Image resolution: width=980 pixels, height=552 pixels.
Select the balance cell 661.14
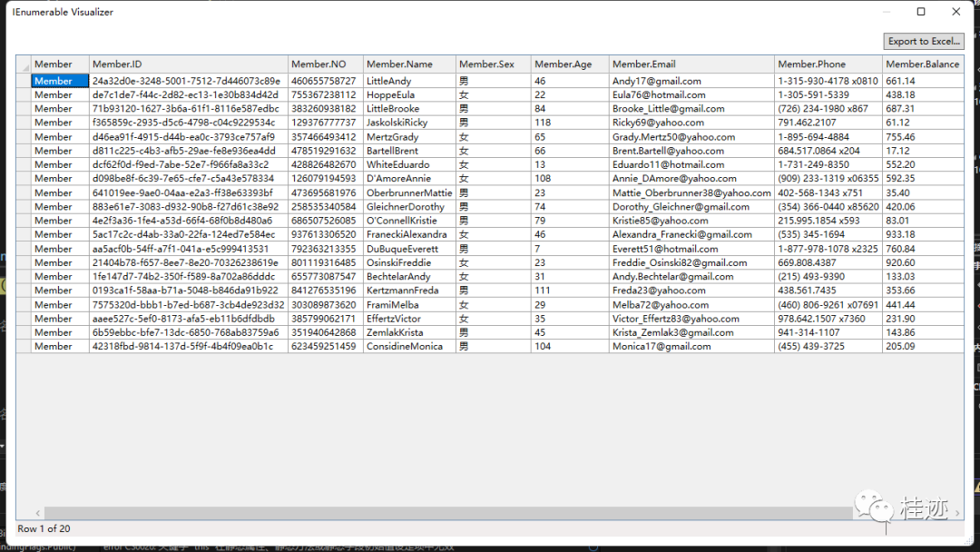(x=923, y=81)
